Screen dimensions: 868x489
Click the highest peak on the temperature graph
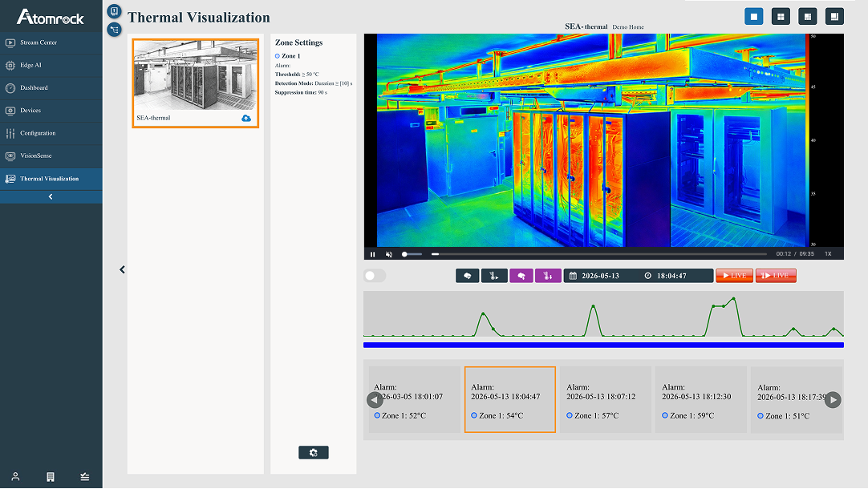pyautogui.click(x=734, y=299)
